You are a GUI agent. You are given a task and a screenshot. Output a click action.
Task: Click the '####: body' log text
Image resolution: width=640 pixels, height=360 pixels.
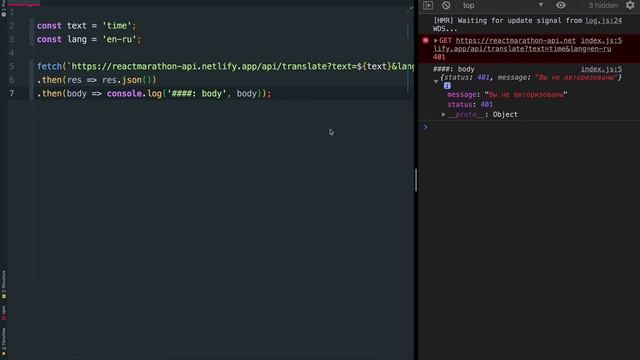453,69
